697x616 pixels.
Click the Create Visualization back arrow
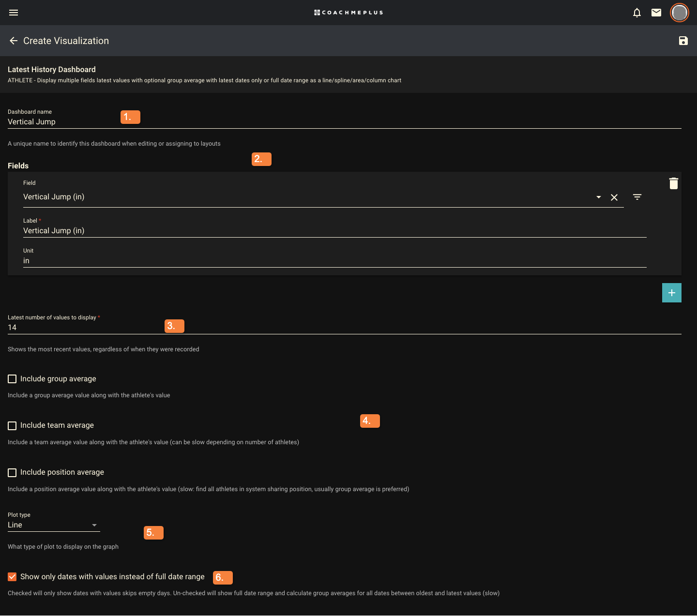click(x=13, y=41)
